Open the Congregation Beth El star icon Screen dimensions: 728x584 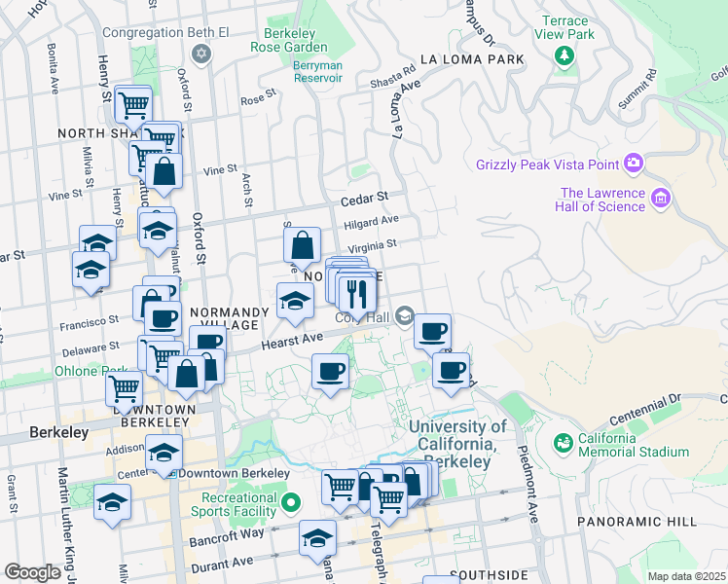201,54
